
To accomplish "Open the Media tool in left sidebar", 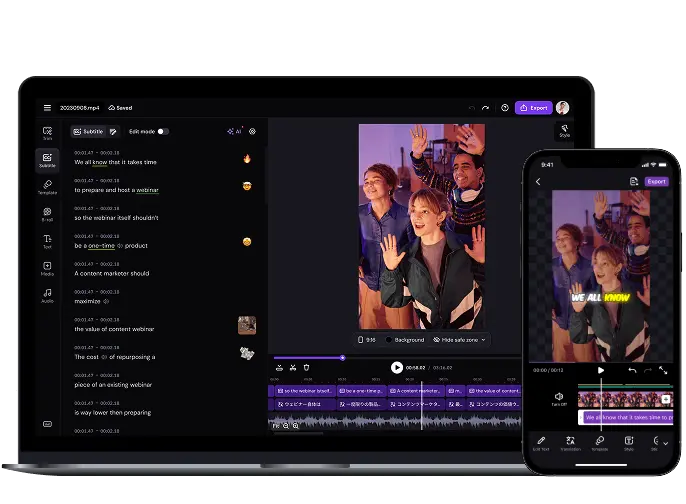I will tap(47, 268).
